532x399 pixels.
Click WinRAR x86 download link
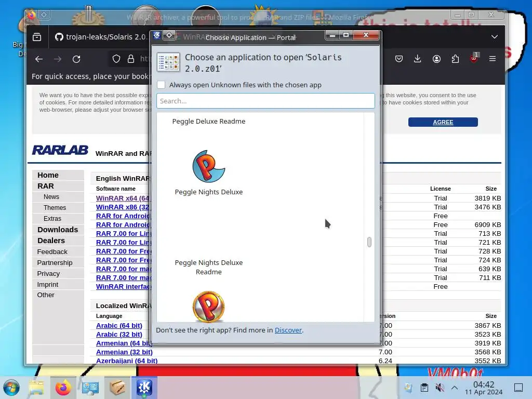(123, 207)
